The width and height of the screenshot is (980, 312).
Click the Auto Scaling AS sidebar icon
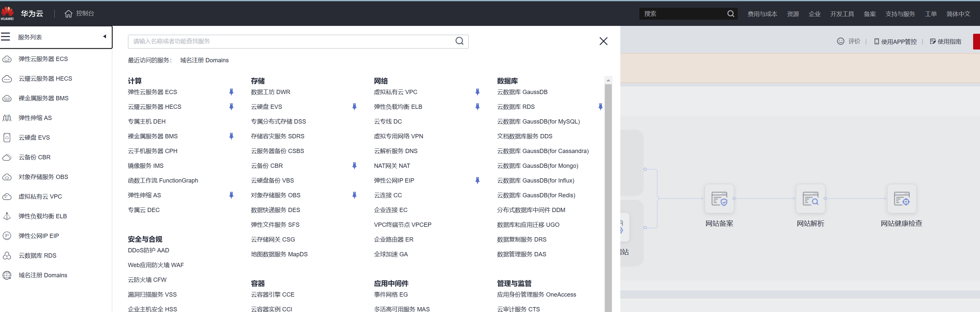tap(7, 118)
